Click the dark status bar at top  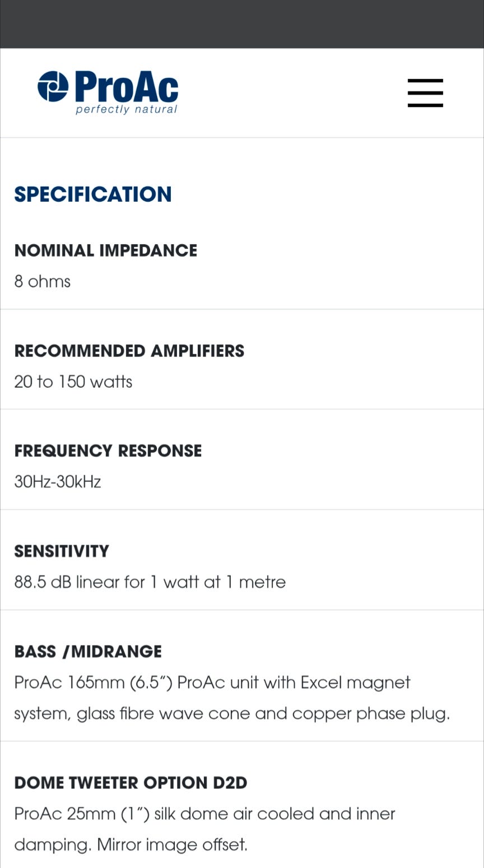[242, 24]
